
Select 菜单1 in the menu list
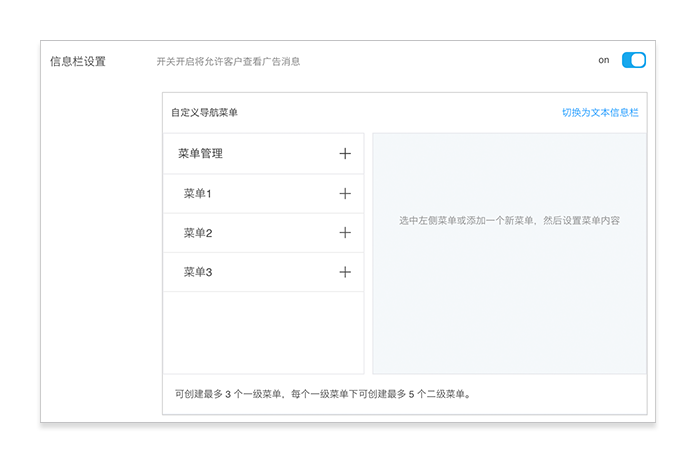coord(197,194)
